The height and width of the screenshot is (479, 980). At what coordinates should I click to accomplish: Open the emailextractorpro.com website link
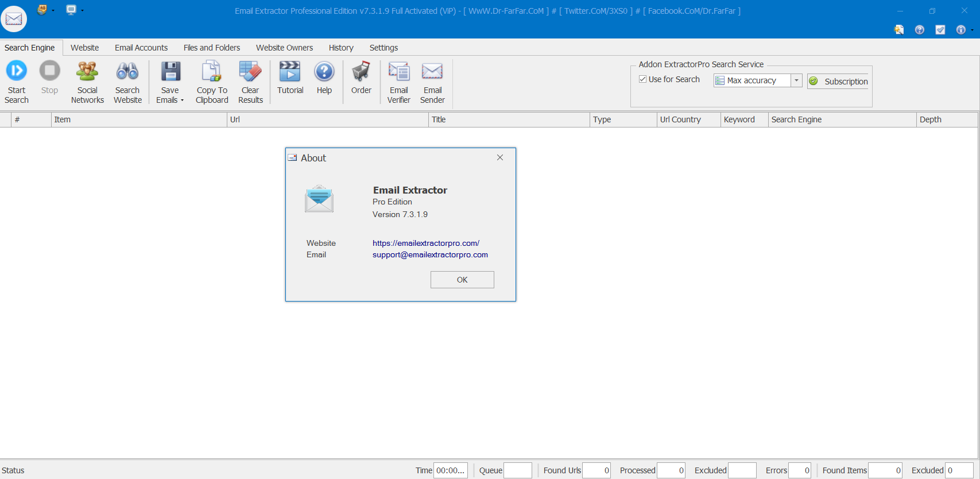[x=425, y=243]
